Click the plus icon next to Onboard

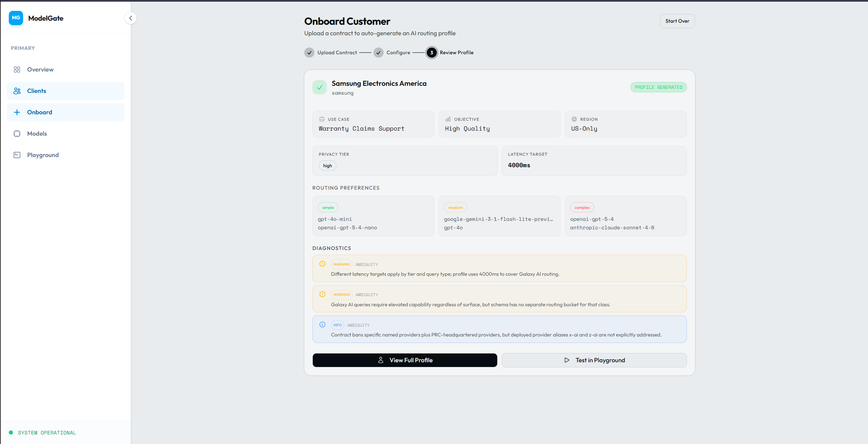17,112
